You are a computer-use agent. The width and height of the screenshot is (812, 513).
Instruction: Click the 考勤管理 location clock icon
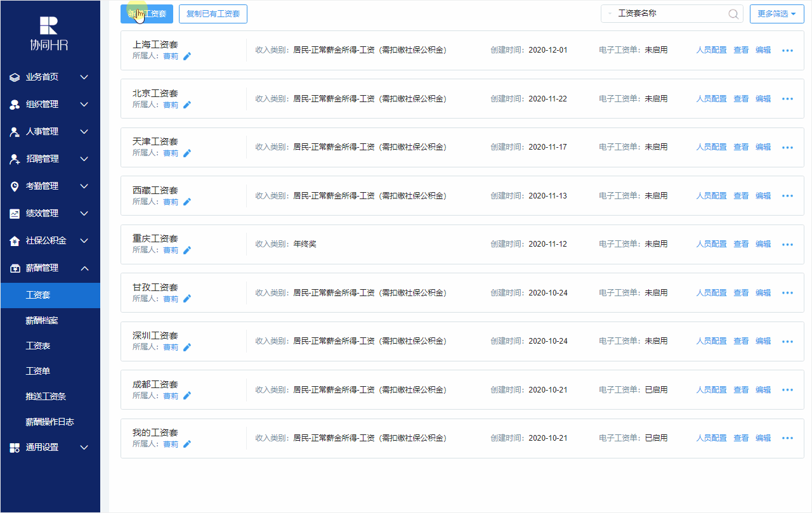[15, 186]
